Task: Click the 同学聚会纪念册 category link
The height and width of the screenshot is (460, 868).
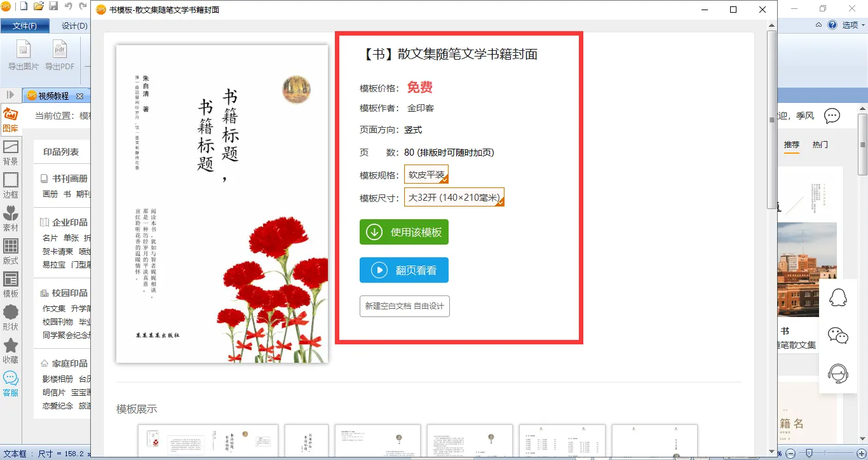Action: click(x=67, y=335)
